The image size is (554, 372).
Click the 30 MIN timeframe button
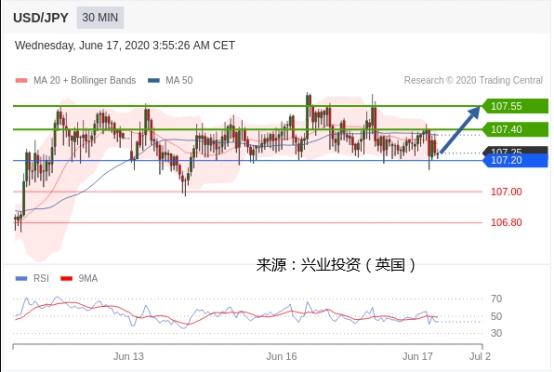click(100, 17)
